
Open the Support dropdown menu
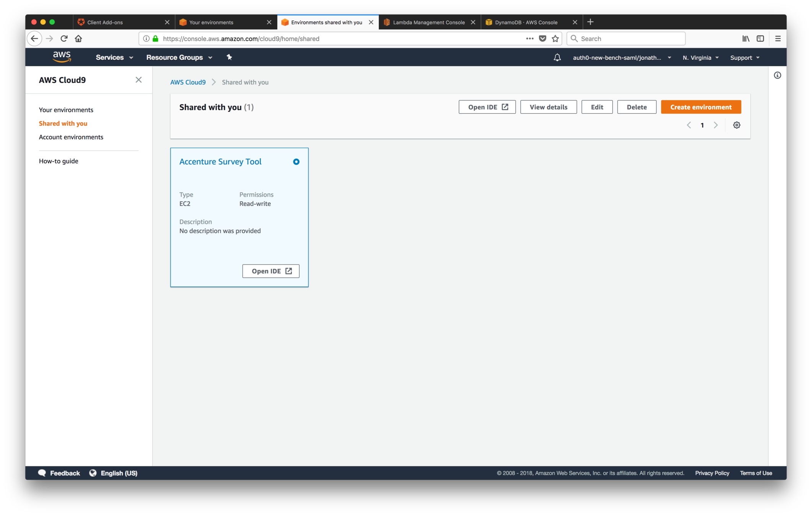(744, 58)
